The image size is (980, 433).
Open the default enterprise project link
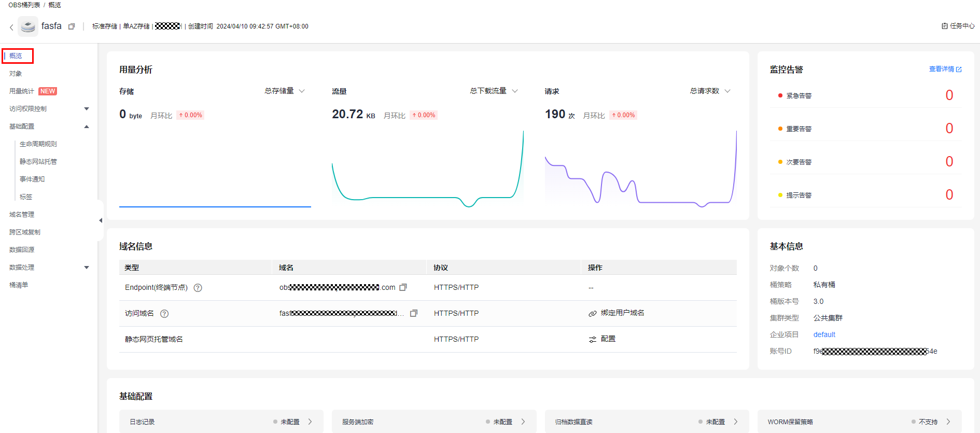pyautogui.click(x=824, y=334)
